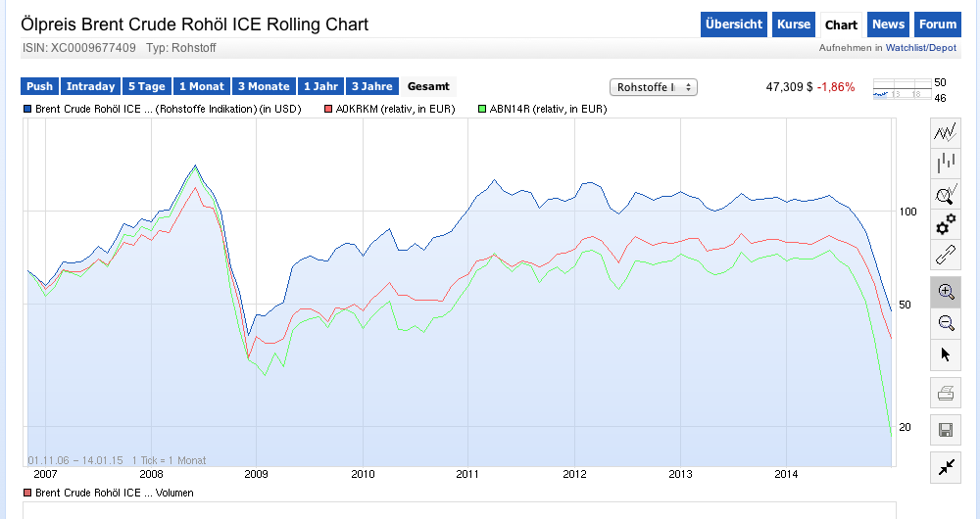Open chart settings gears icon
This screenshot has height=519, width=980.
945,225
